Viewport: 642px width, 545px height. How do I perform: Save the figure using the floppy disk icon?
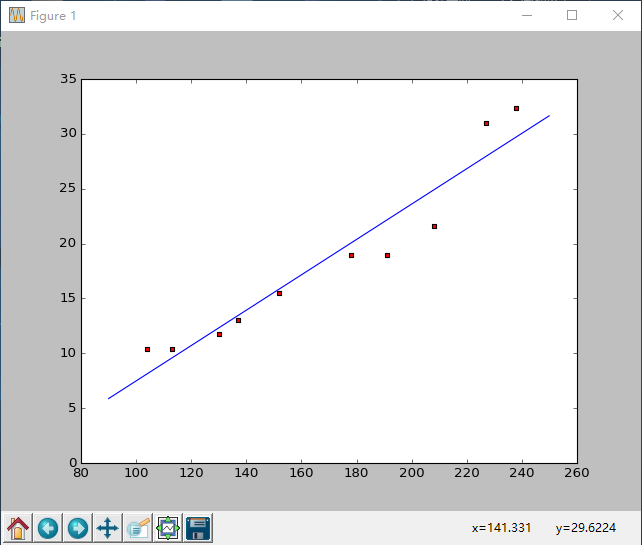pos(197,527)
